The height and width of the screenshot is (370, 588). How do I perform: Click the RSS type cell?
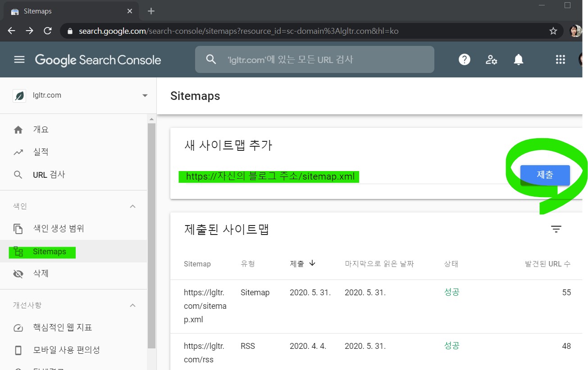click(x=248, y=346)
